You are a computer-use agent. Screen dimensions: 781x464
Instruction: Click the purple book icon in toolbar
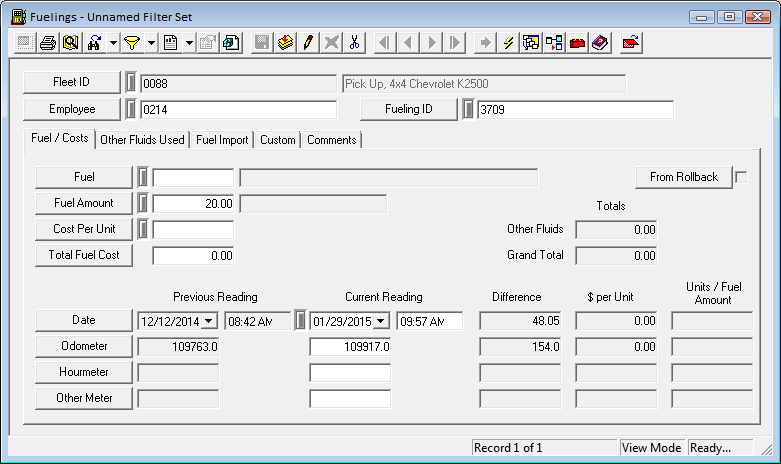(x=600, y=43)
